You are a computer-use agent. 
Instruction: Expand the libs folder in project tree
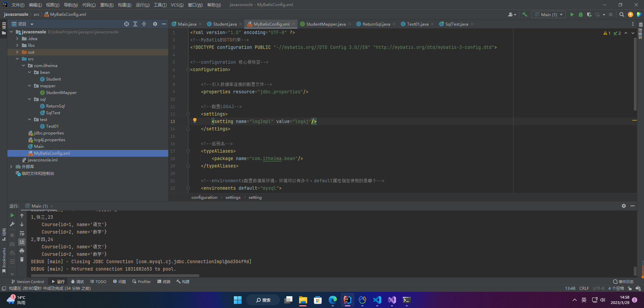[17, 45]
